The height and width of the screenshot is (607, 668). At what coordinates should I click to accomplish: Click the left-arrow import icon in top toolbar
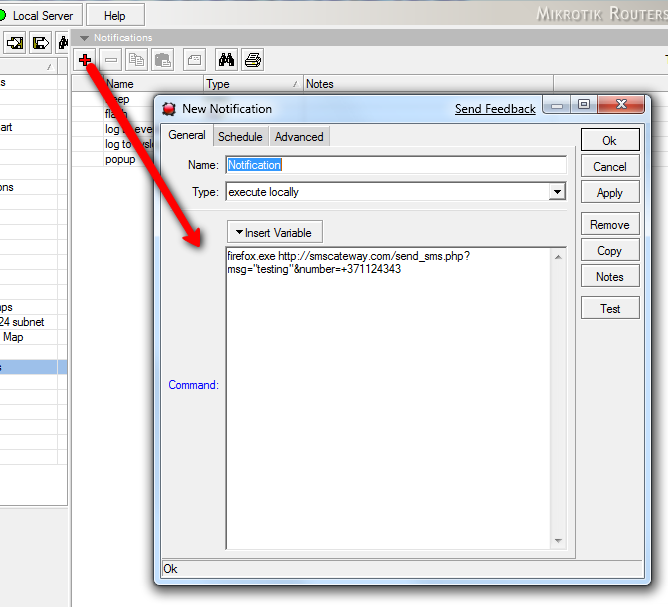click(x=15, y=43)
